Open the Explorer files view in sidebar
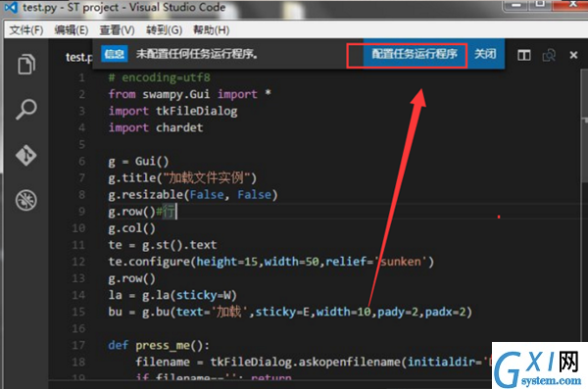 point(26,64)
